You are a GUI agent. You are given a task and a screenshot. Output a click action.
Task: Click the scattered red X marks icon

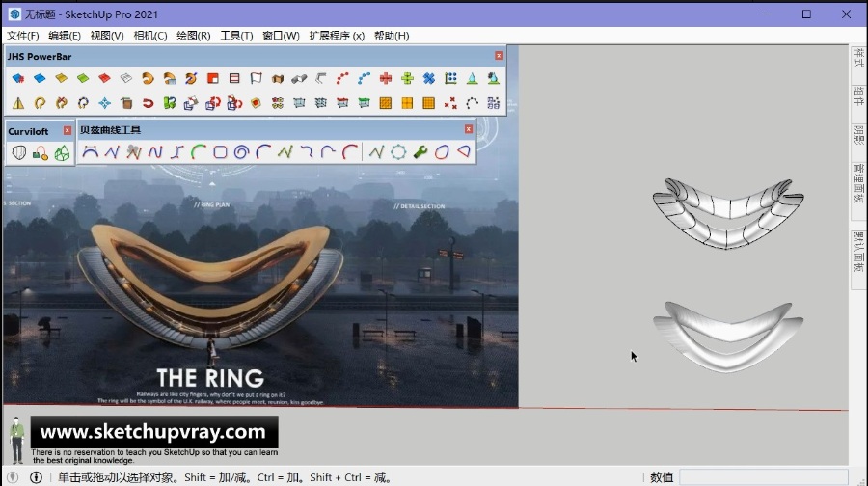click(x=450, y=103)
